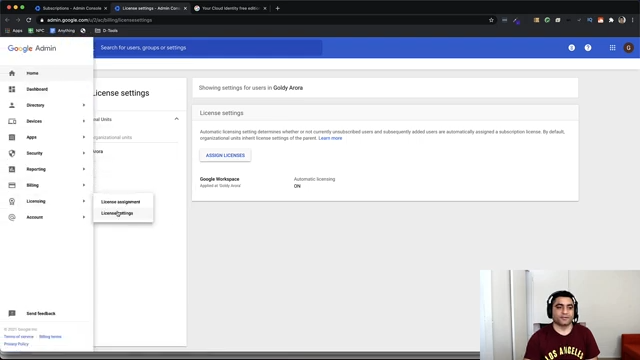Click the globe bookmark icon
The width and height of the screenshot is (640, 360).
click(x=83, y=31)
